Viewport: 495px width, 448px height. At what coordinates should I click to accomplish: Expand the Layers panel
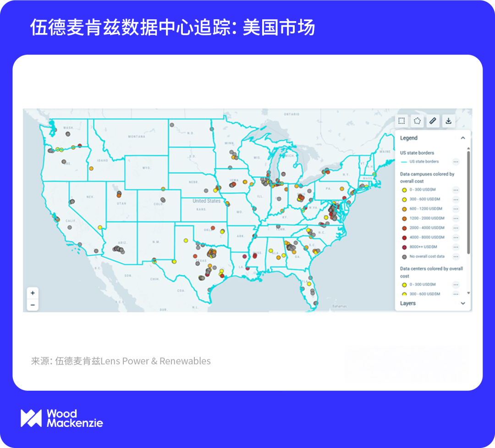(463, 303)
